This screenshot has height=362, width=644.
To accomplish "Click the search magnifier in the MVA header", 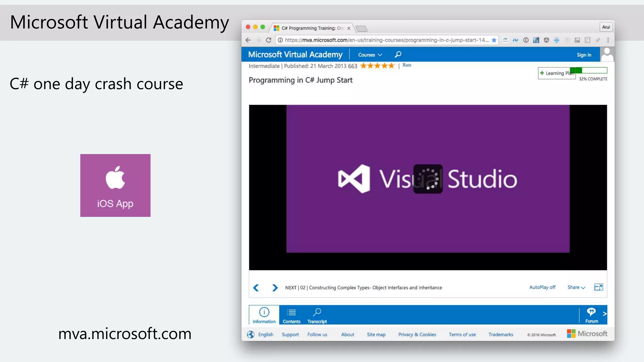I will coord(398,55).
